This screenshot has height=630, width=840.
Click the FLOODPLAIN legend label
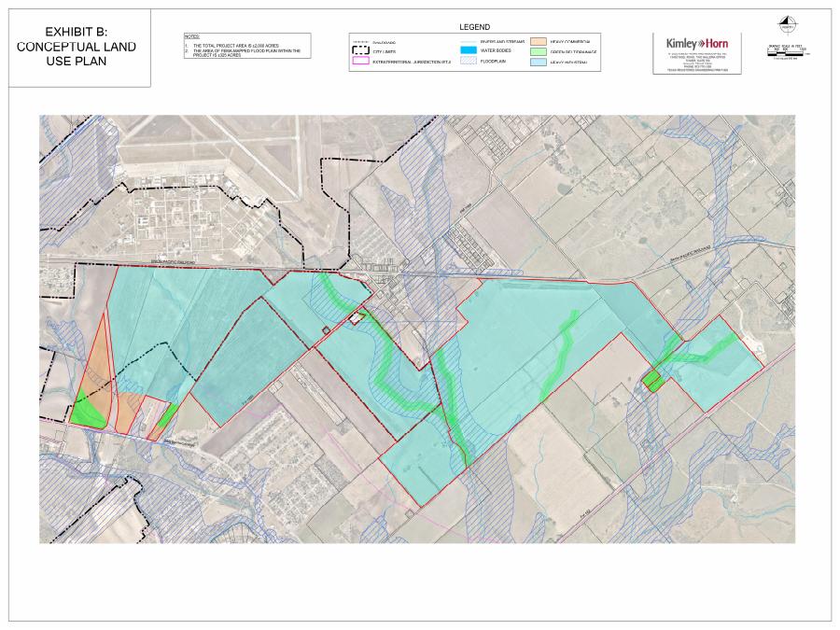coord(493,62)
